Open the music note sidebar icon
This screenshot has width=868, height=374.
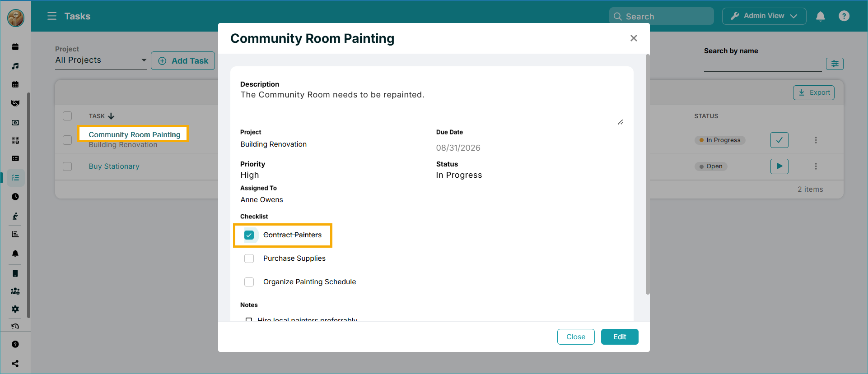15,66
